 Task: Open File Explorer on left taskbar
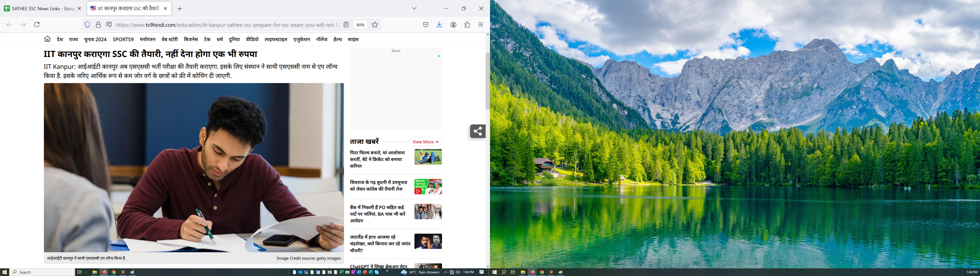tap(94, 272)
